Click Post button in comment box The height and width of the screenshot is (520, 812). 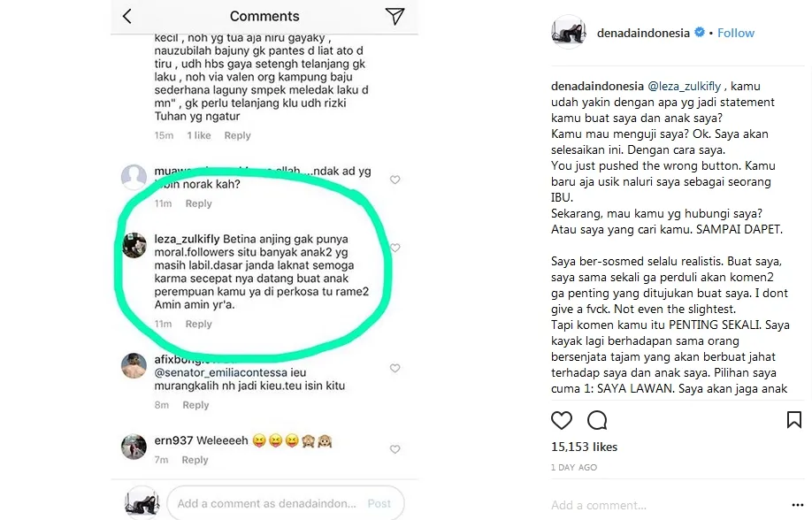click(379, 503)
